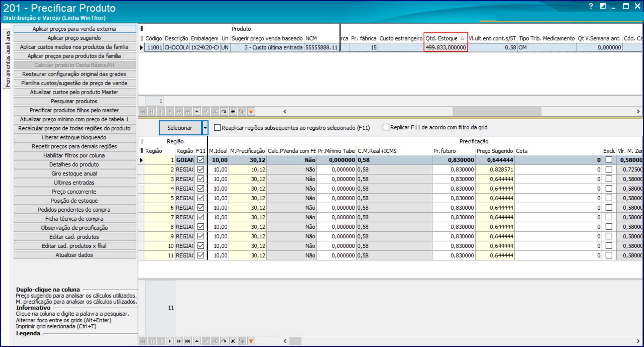Click edit (up triangle) in product grid navigator
Viewport: 644px width, 347px height.
[x=197, y=112]
